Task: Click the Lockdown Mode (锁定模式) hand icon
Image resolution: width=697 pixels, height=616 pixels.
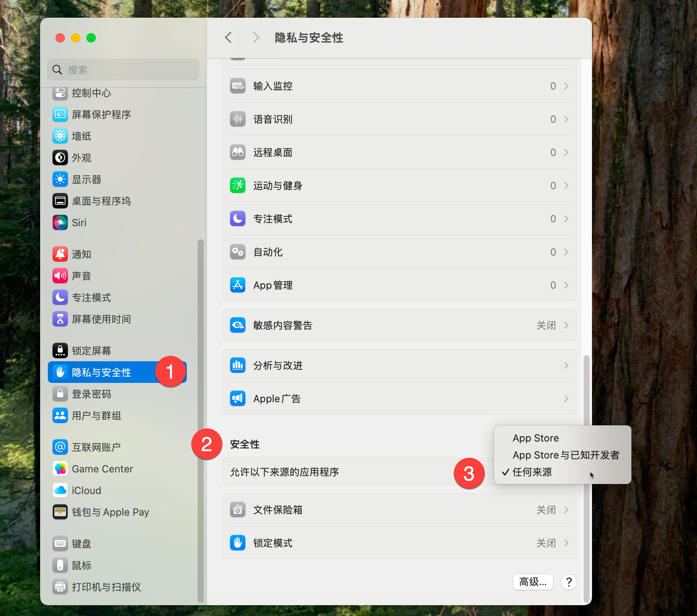Action: click(x=238, y=543)
